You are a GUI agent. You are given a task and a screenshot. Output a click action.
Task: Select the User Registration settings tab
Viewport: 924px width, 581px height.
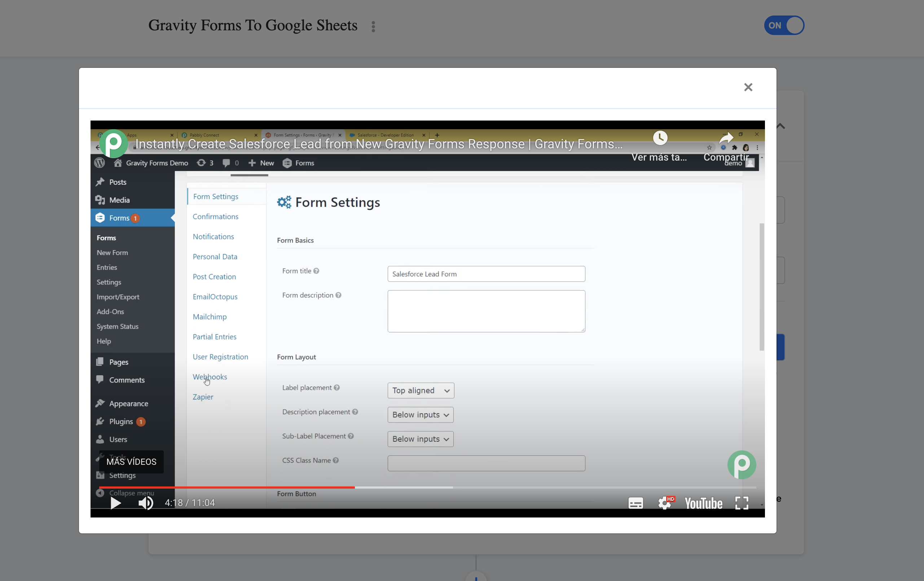[220, 357]
